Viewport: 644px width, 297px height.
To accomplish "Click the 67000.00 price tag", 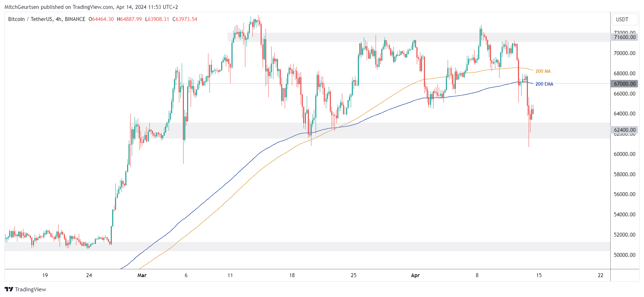I will pyautogui.click(x=624, y=84).
